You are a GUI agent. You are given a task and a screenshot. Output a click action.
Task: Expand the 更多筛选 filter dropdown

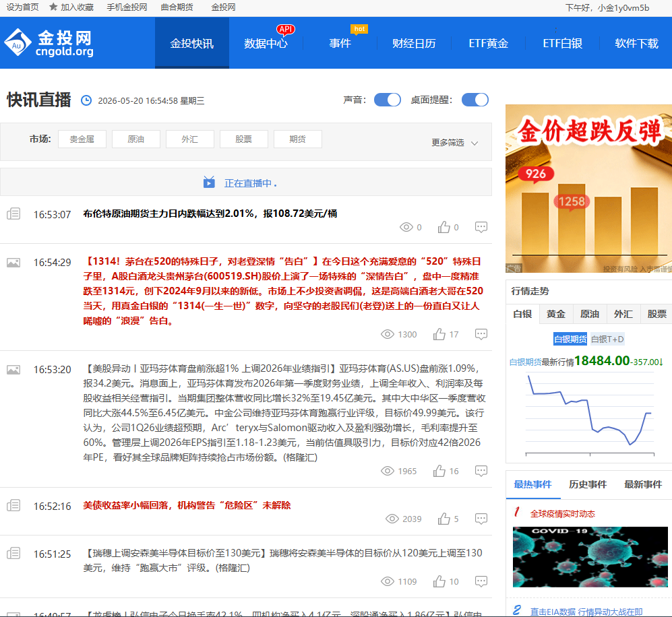click(x=455, y=143)
